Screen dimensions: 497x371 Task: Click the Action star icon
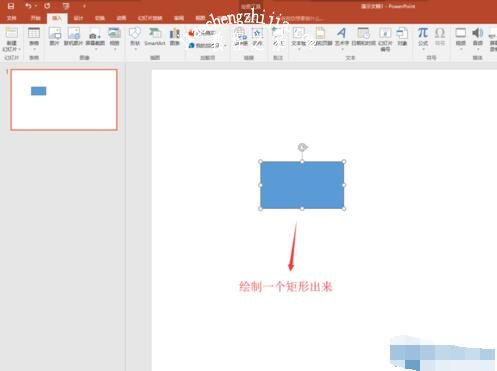coord(257,33)
